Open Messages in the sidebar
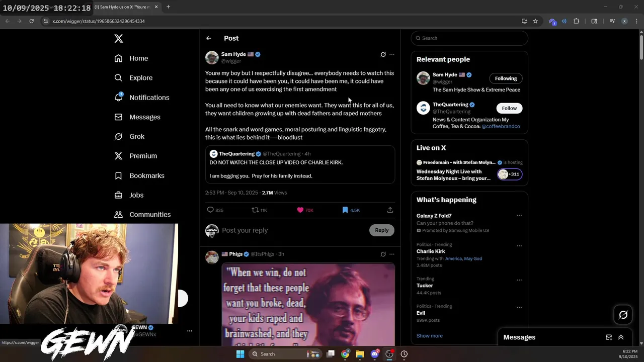Screen dimensions: 644x362 (x=137, y=117)
